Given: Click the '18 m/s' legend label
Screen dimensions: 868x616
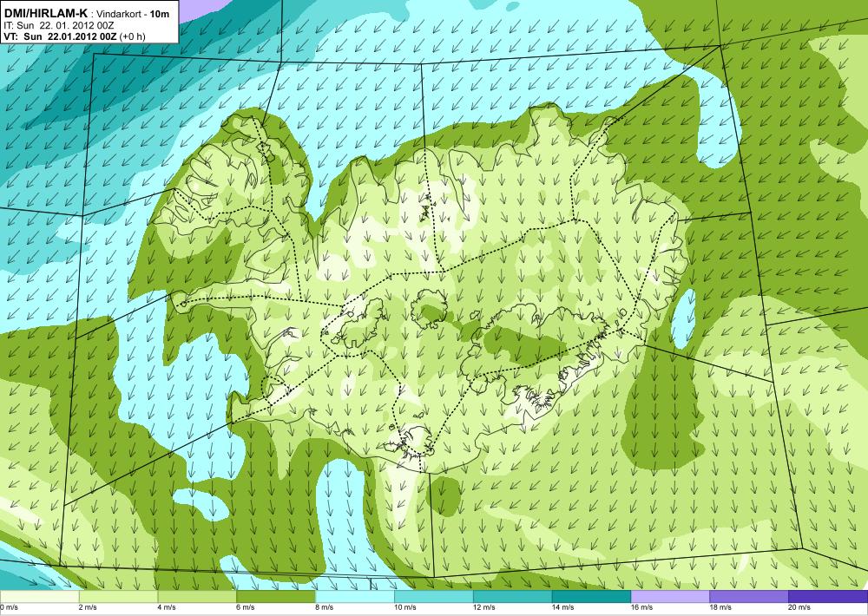Looking at the screenshot, I should (x=720, y=607).
